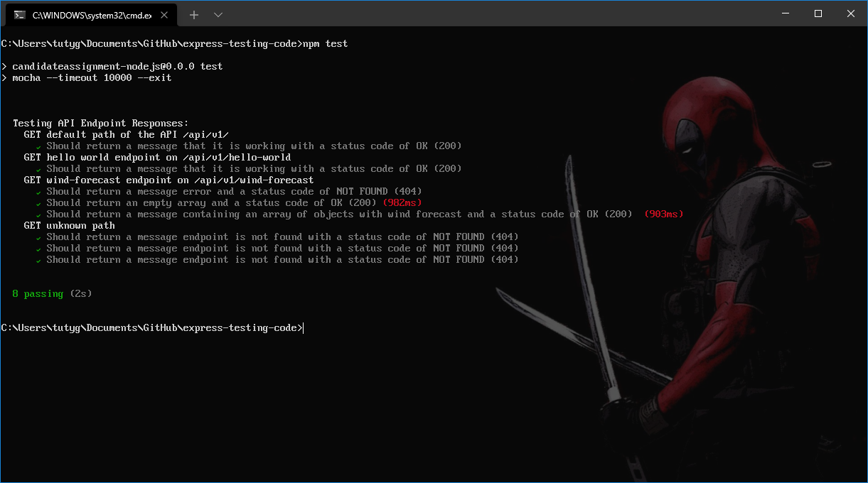
Task: Click checkmark beside empty array test
Action: coord(38,204)
